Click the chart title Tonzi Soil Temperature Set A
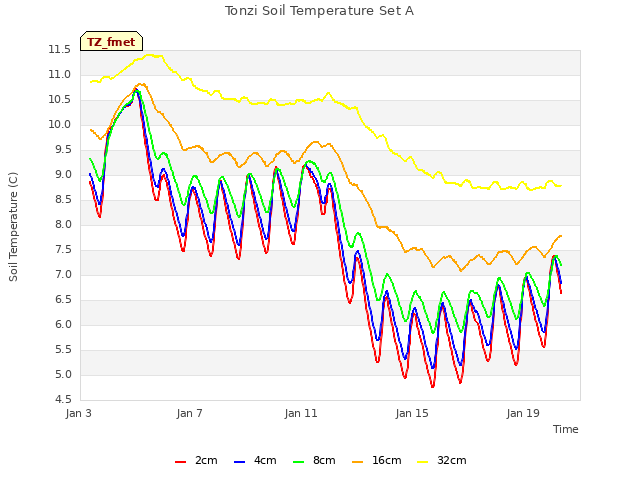Image resolution: width=640 pixels, height=480 pixels. click(x=319, y=11)
